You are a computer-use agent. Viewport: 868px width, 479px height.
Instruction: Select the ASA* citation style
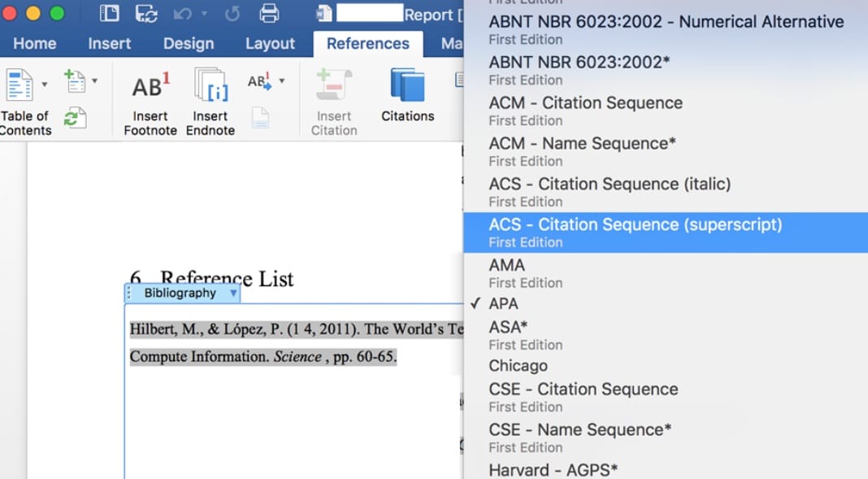(x=666, y=335)
